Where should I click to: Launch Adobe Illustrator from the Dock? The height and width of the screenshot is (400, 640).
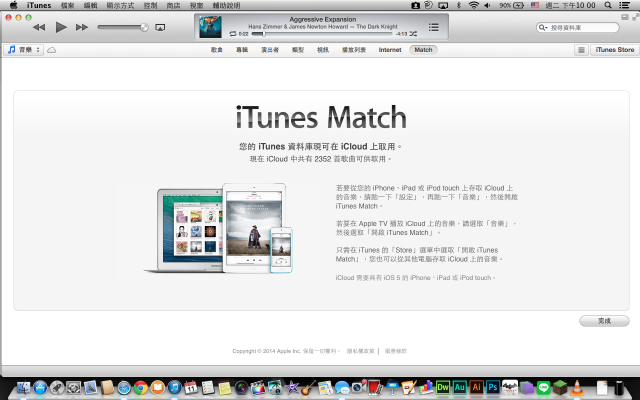pyautogui.click(x=476, y=387)
